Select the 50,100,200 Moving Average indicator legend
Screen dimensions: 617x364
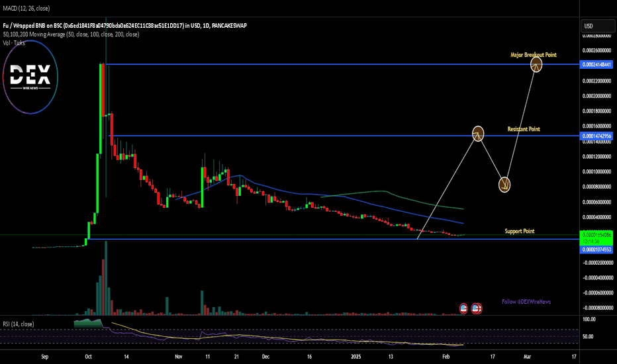pos(71,34)
